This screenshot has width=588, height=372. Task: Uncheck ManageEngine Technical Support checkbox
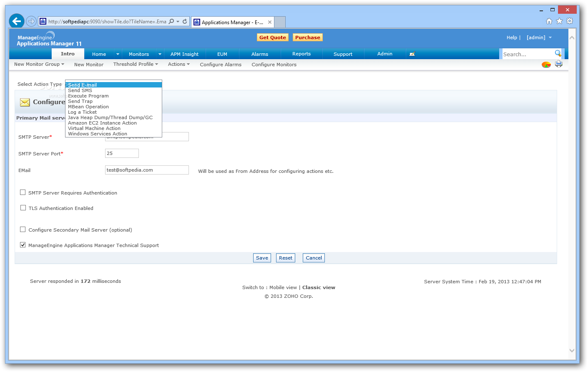point(23,245)
